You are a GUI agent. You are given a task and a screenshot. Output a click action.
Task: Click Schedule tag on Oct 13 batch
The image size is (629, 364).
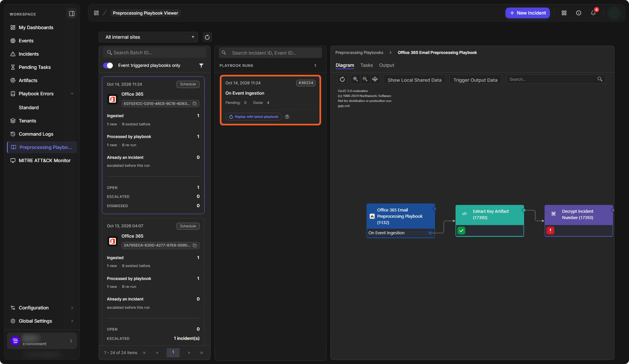point(188,226)
